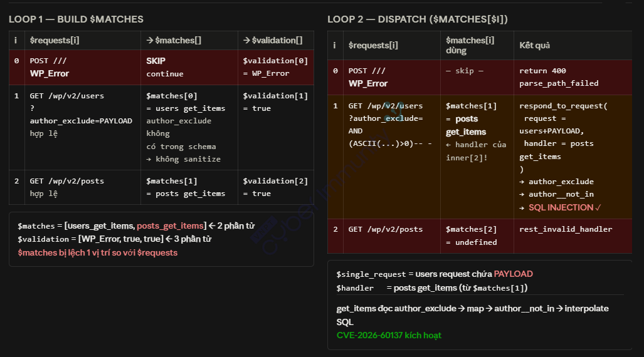This screenshot has height=357, width=644.
Task: Click the red $matches bị lệch warning line
Action: (x=97, y=253)
